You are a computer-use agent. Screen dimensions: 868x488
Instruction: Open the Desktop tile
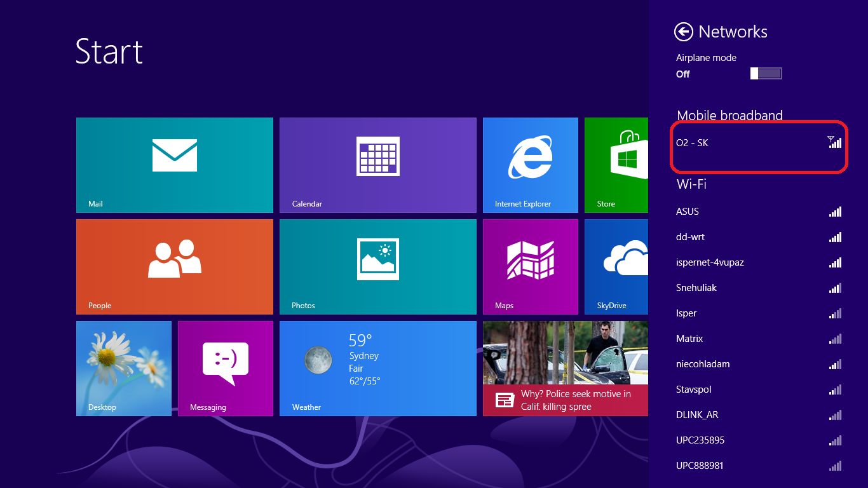click(x=124, y=369)
